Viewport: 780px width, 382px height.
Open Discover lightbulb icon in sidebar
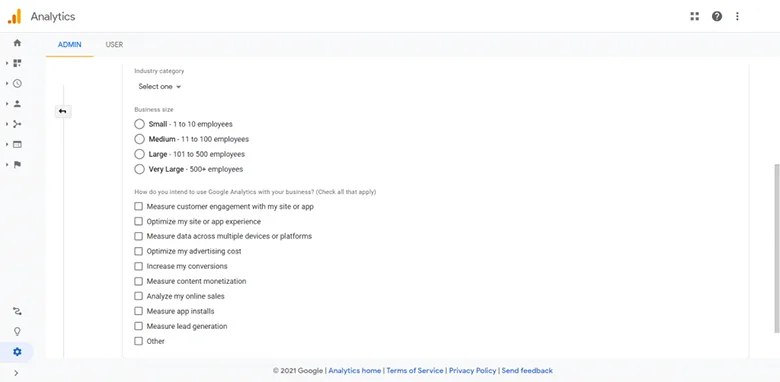click(17, 332)
